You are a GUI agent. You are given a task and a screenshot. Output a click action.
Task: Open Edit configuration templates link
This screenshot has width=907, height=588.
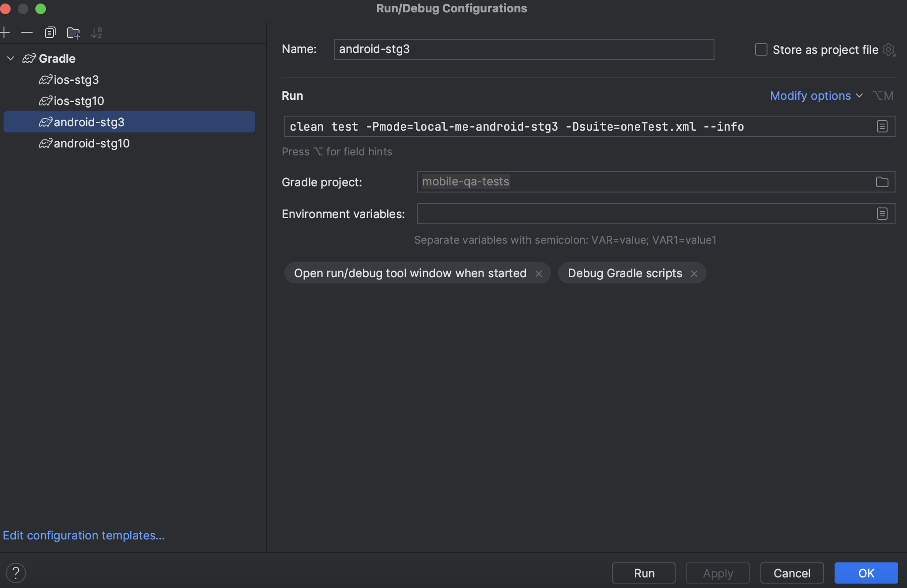(x=83, y=535)
